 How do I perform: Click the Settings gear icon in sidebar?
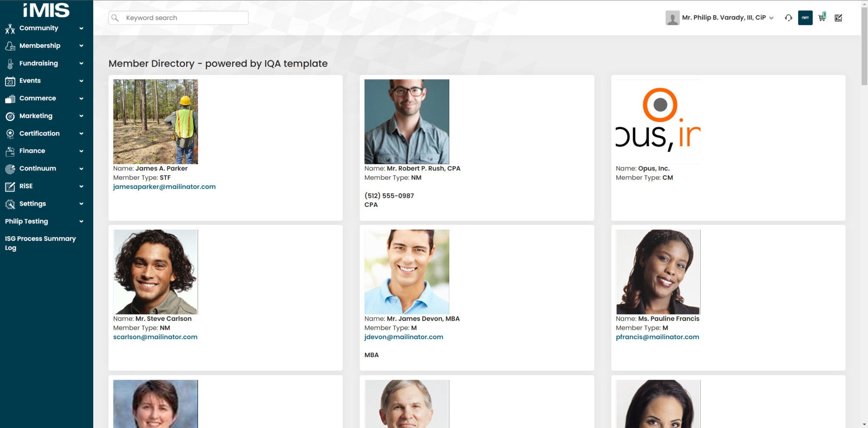[10, 204]
